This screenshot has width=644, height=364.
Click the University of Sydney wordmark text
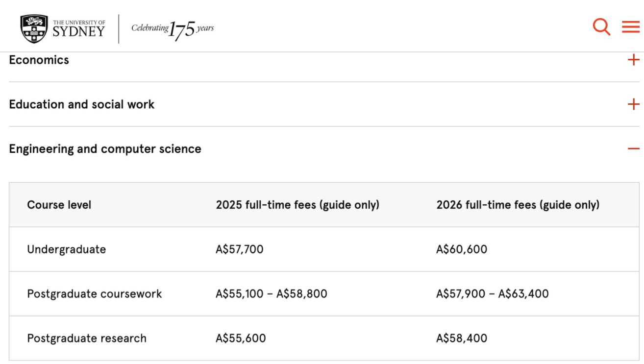(78, 29)
